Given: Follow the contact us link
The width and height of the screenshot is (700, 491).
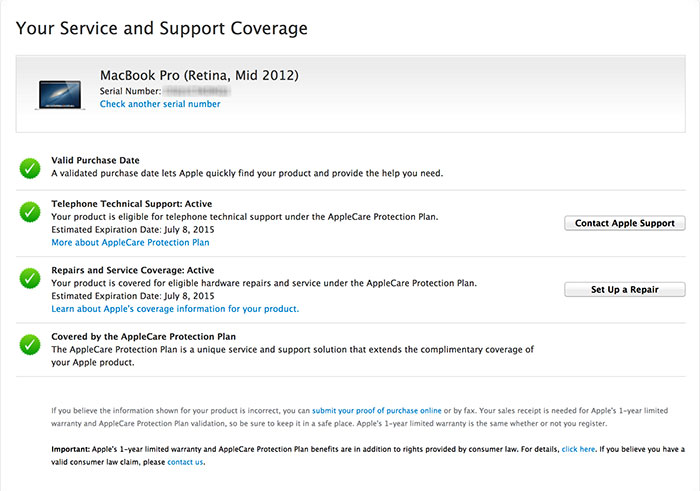Looking at the screenshot, I should (x=185, y=462).
